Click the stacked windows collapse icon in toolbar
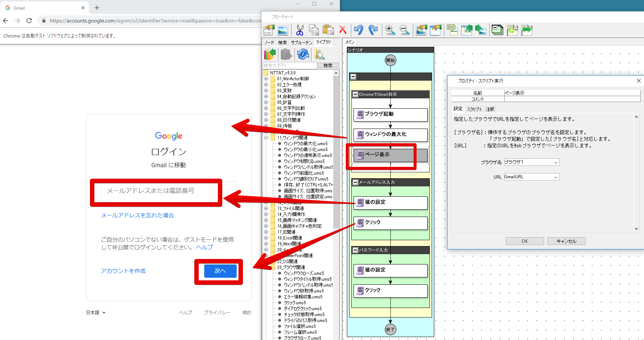The image size is (644, 340). click(x=498, y=30)
